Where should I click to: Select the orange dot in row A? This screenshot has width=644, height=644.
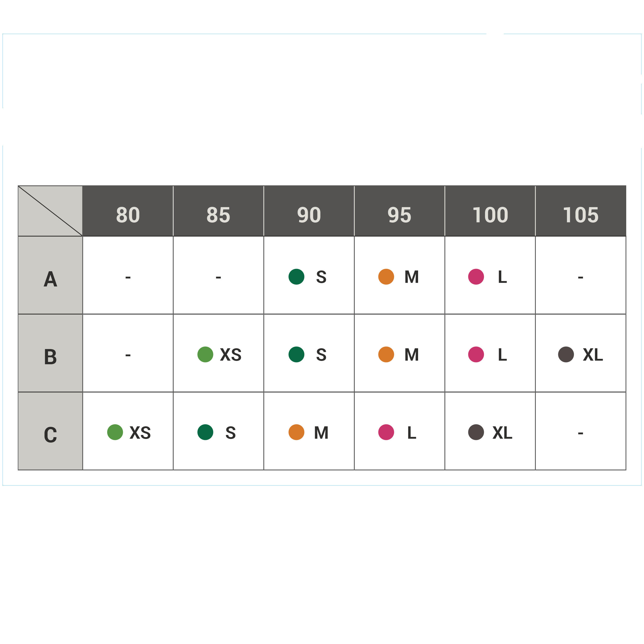coord(386,277)
